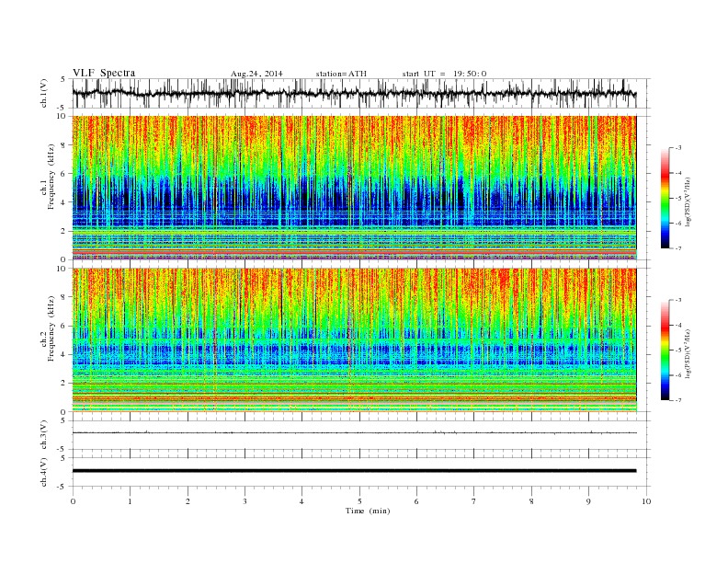Viewport: 728px width, 563px height.
Task: Click the ch.2 "Frequency (kHz)" axis label
Action: tap(51, 328)
